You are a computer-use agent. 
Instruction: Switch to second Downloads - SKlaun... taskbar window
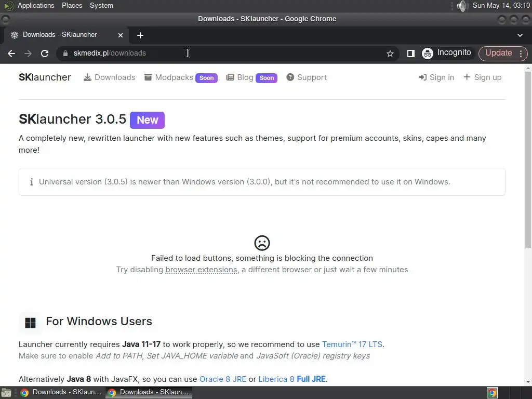149,393
